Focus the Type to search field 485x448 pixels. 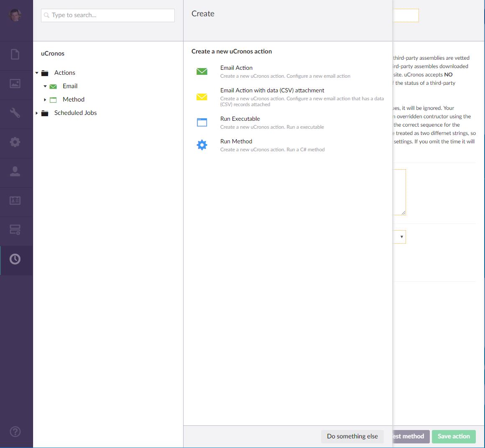[108, 15]
